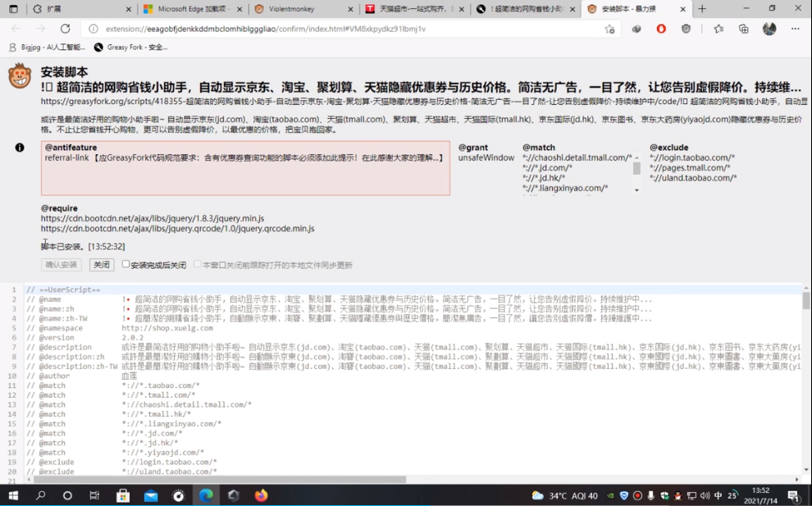812x506 pixels.
Task: Open the QQ penguin tray icon
Action: coord(677,496)
